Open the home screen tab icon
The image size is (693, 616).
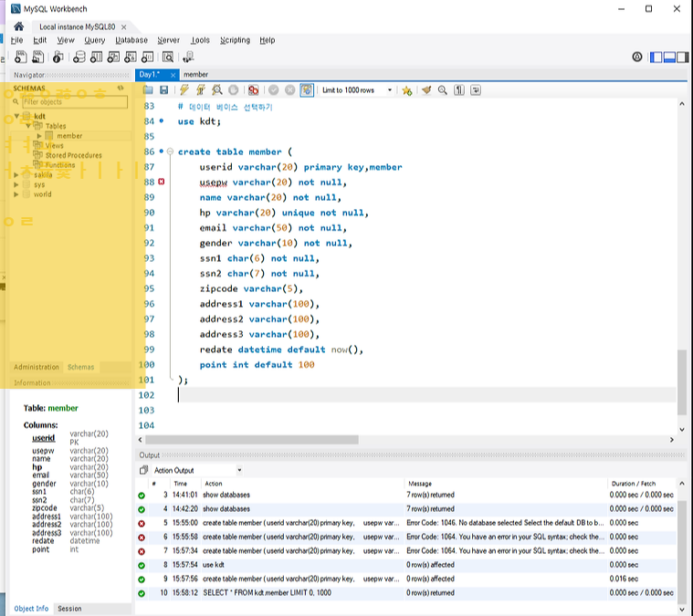(17, 26)
